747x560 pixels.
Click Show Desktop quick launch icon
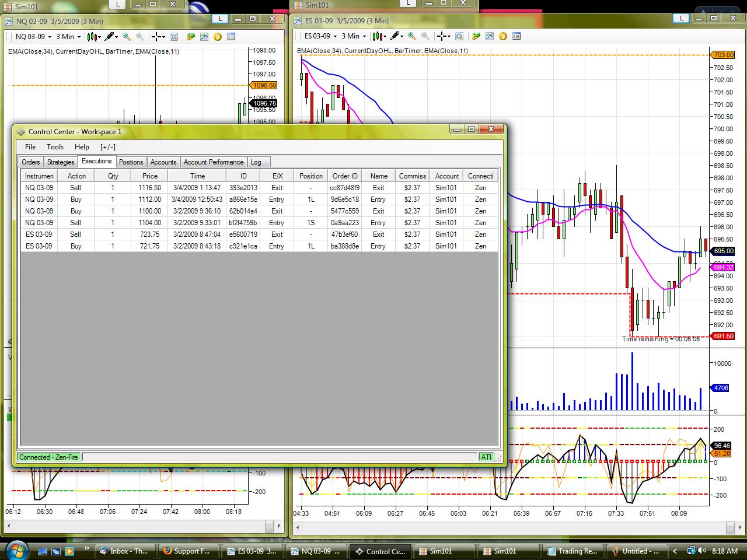(43, 551)
